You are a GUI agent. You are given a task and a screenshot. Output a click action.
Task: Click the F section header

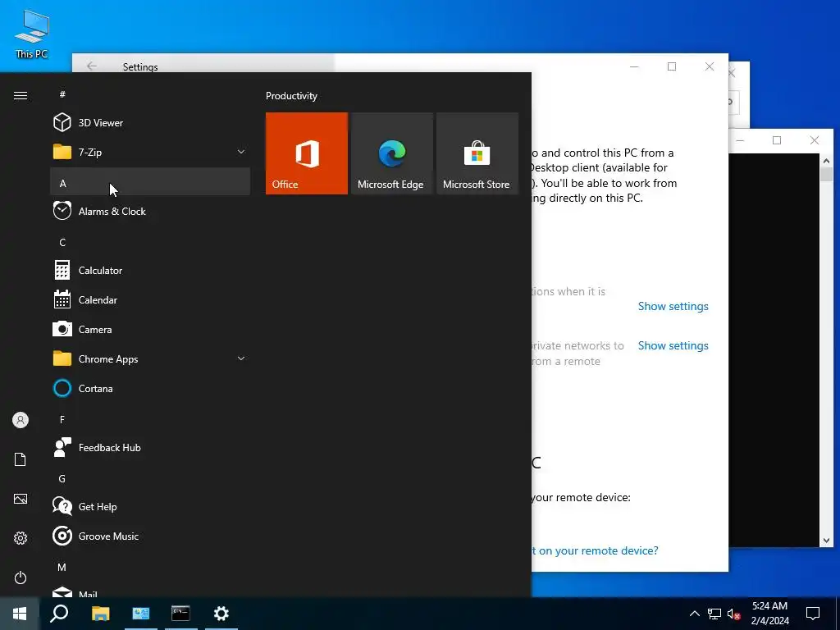(150, 419)
